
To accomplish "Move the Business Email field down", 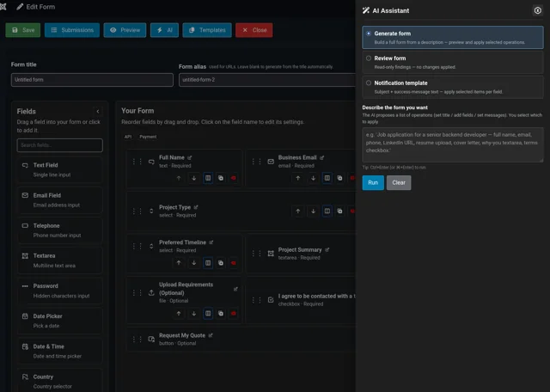I will [x=313, y=178].
